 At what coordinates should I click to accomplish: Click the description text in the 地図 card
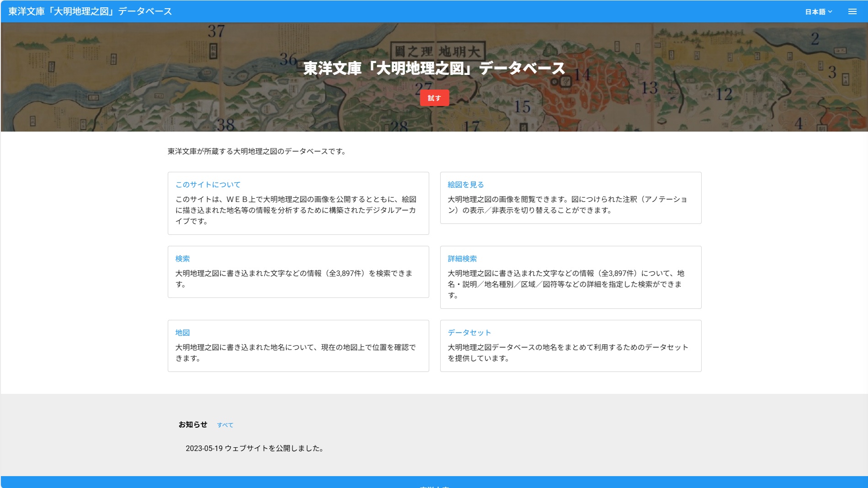pyautogui.click(x=295, y=352)
